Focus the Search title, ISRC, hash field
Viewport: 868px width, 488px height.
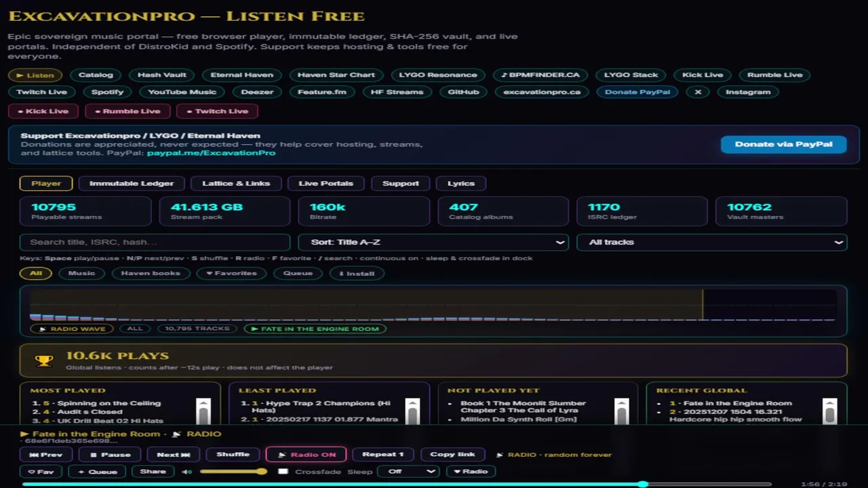point(155,243)
